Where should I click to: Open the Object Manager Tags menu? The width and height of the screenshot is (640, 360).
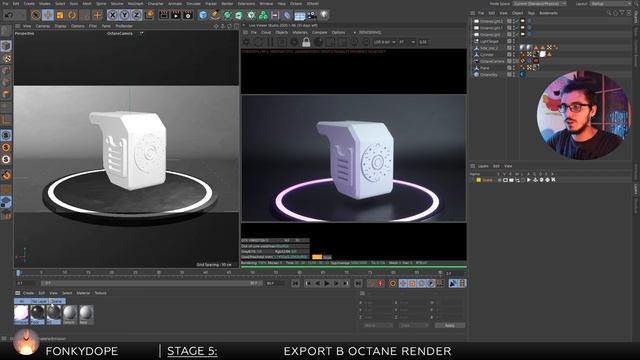pyautogui.click(x=531, y=13)
